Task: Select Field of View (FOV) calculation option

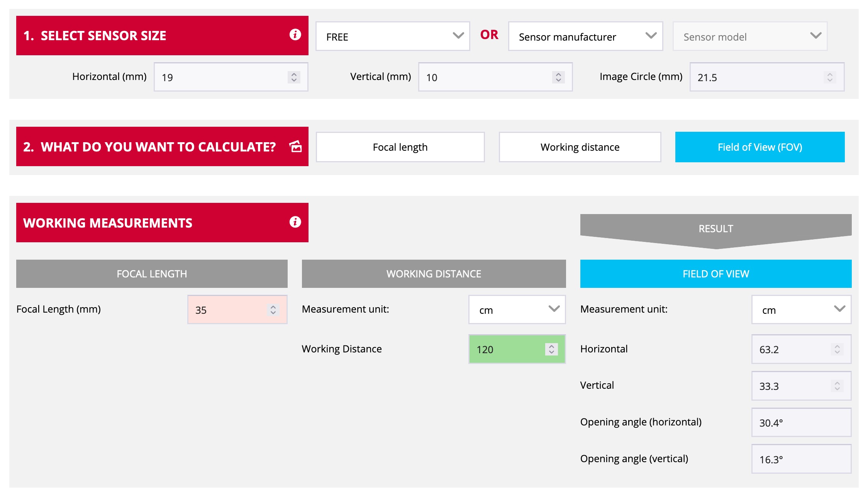Action: click(760, 147)
